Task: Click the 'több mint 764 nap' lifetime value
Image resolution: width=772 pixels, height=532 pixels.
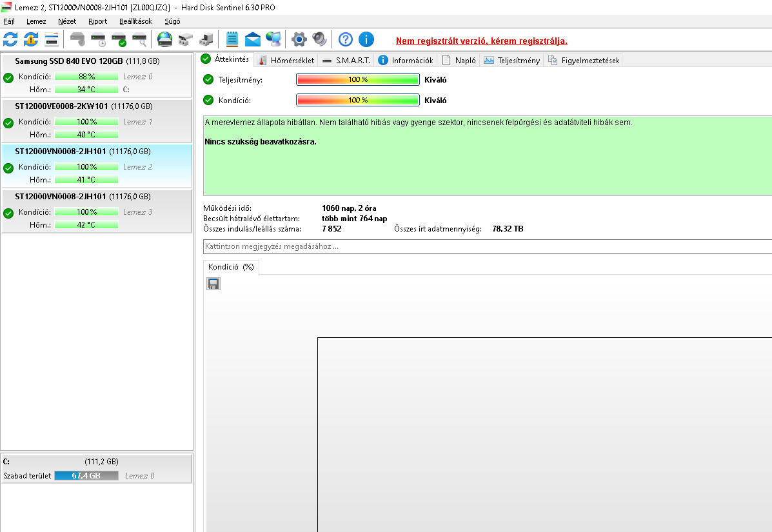Action: 355,219
